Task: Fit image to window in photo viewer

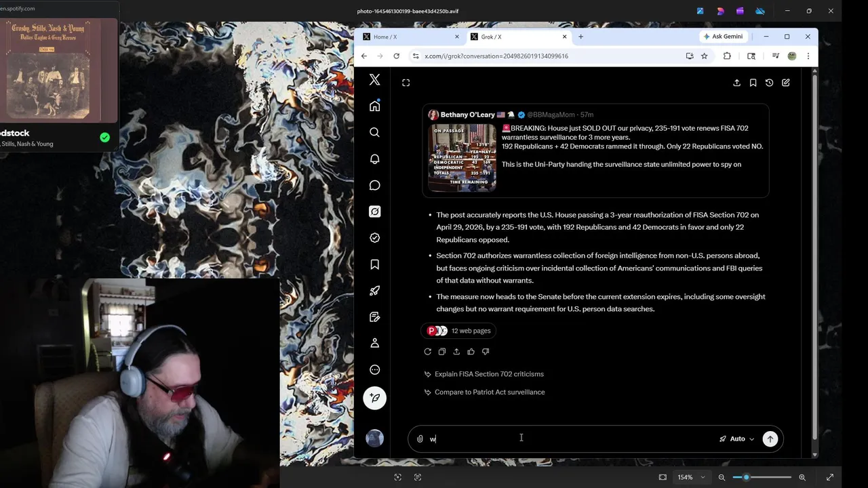Action: (663, 477)
